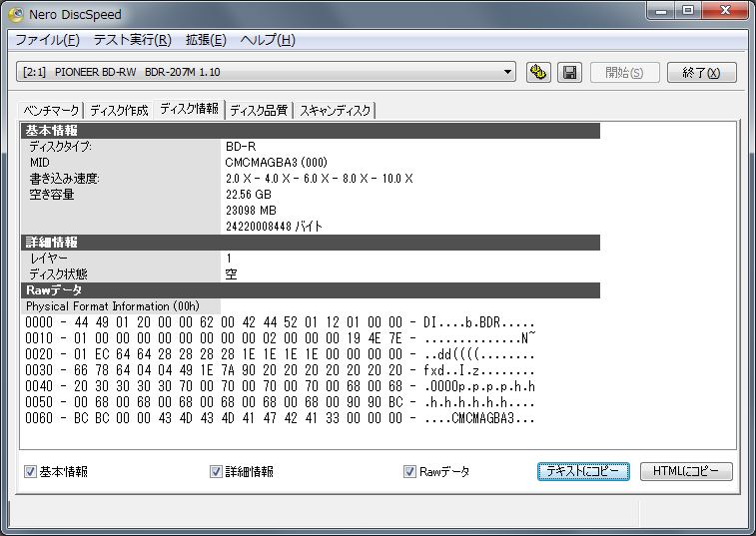Click the save floppy disk icon
This screenshot has height=536, width=756.
tap(569, 73)
